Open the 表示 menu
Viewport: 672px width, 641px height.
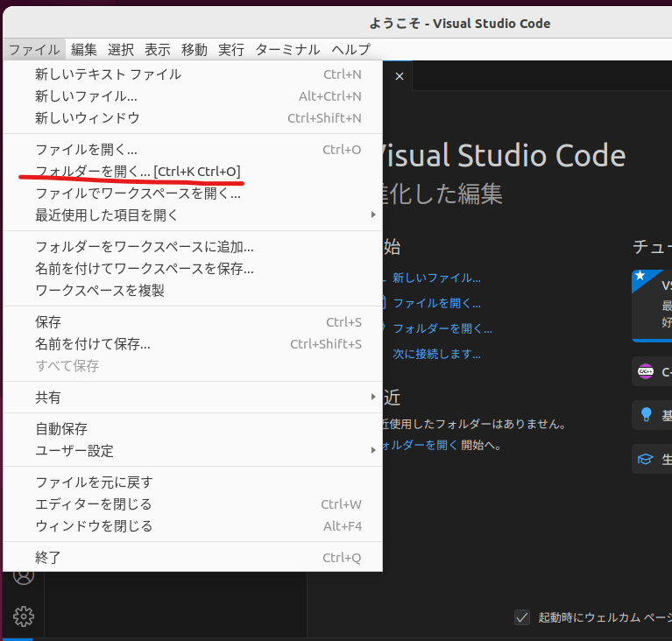[x=158, y=50]
